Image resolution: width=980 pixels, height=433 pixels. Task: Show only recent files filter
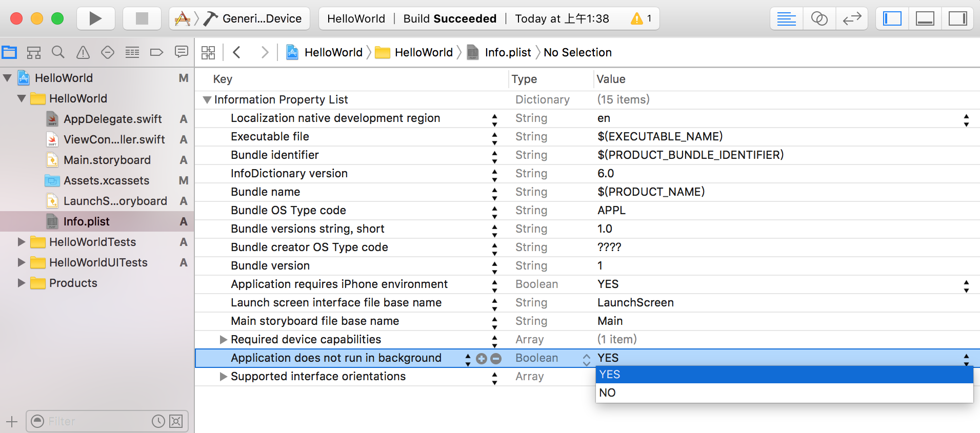[x=158, y=421]
